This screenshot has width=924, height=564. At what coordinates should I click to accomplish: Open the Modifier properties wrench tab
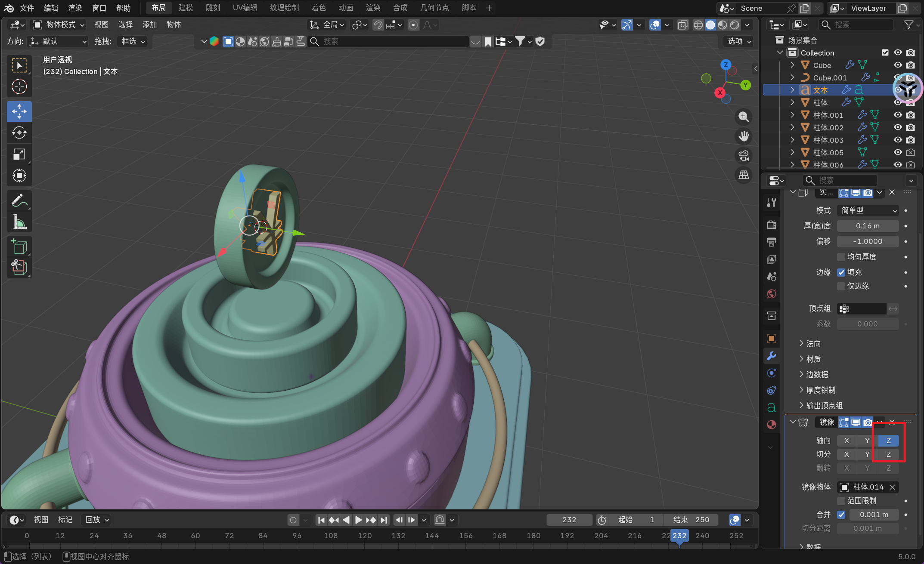[x=772, y=356]
